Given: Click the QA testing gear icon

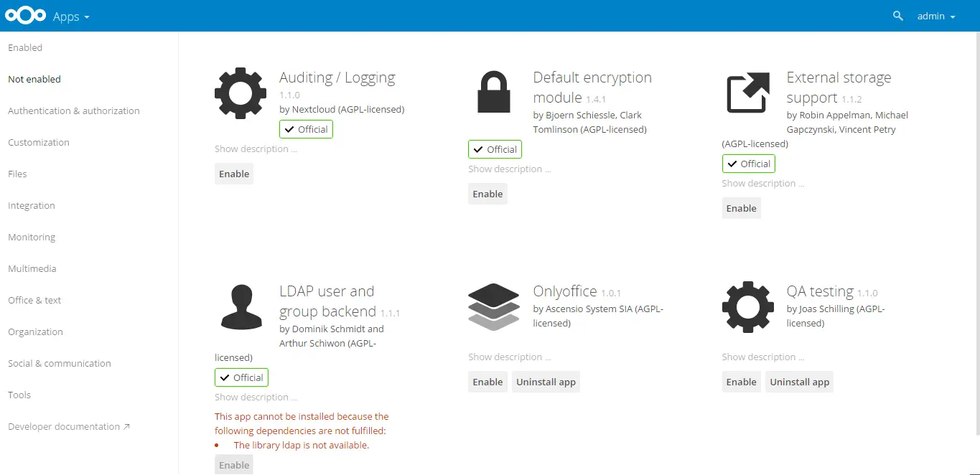Looking at the screenshot, I should click(x=747, y=307).
